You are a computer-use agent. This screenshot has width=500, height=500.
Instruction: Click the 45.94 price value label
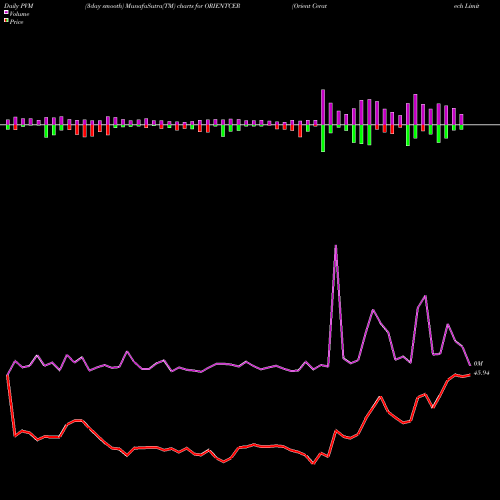tap(481, 373)
